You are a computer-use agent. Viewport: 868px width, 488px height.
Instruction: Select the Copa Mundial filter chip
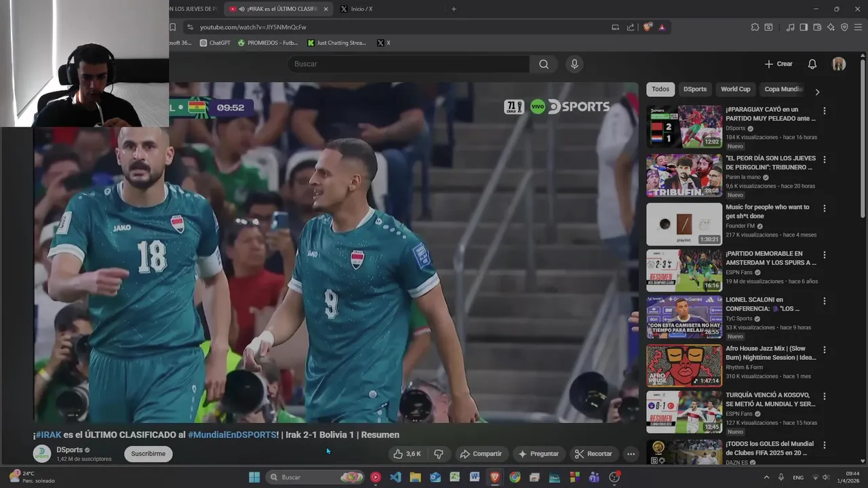click(783, 89)
